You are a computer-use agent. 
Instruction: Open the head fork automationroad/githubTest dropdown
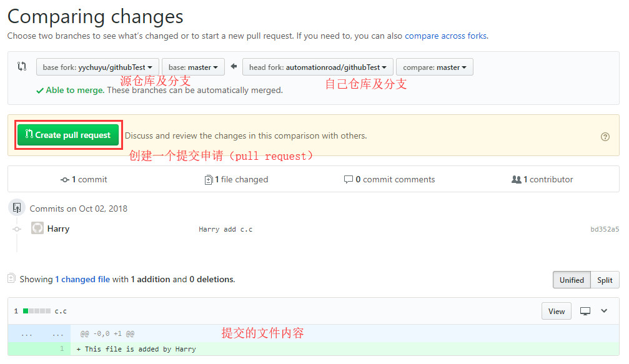[317, 67]
